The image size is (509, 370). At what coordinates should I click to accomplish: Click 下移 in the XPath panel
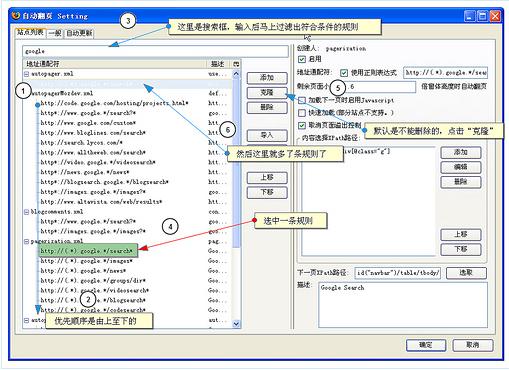(461, 249)
